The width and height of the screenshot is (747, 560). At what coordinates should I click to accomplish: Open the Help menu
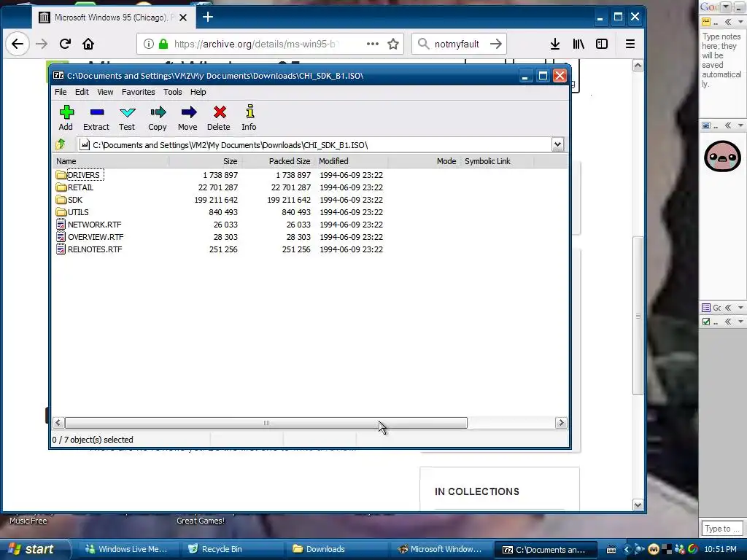pyautogui.click(x=198, y=92)
